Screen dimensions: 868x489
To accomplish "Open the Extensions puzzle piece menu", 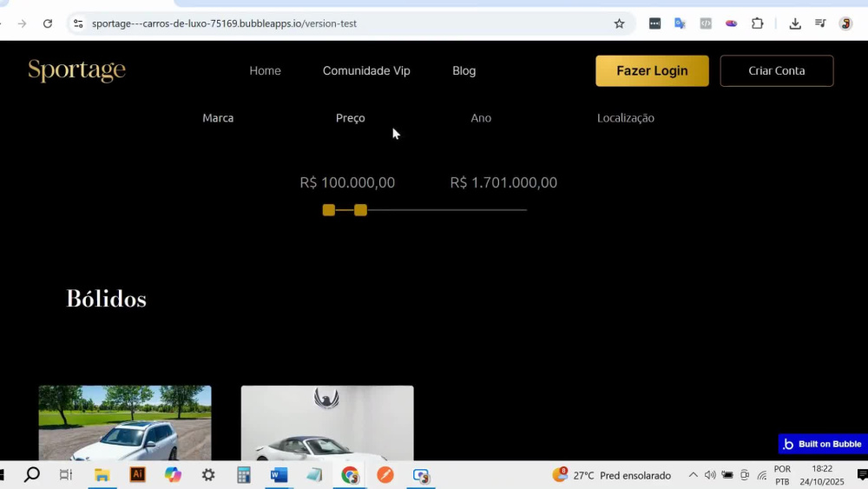I will click(x=757, y=23).
